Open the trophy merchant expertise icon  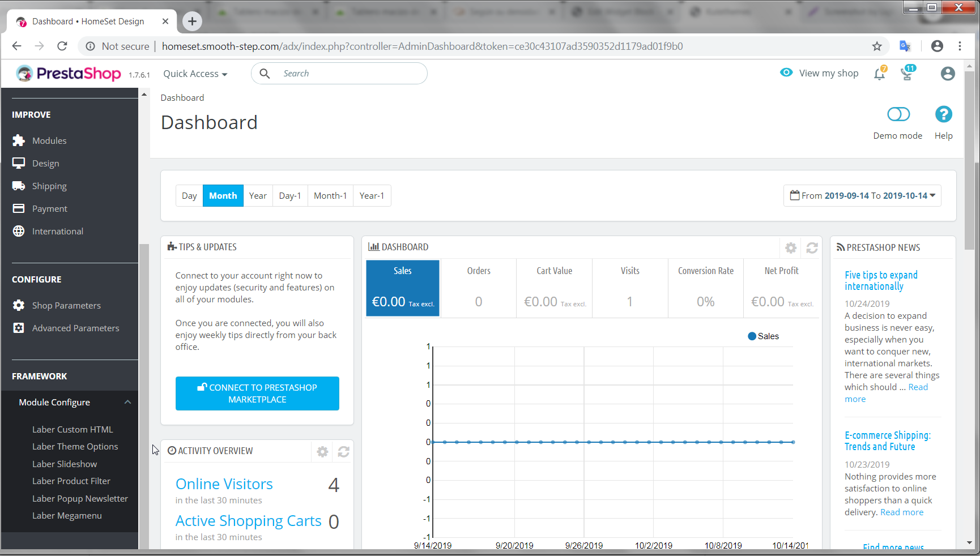907,73
